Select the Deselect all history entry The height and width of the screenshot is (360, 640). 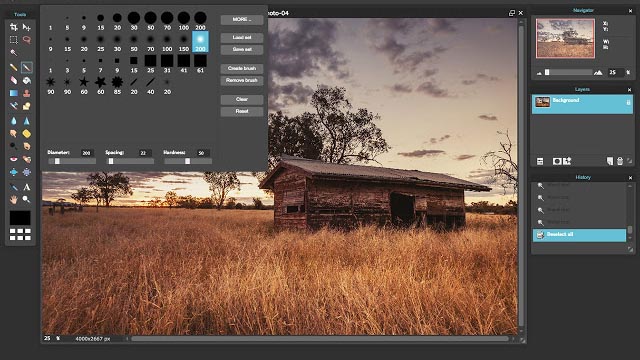coord(579,235)
